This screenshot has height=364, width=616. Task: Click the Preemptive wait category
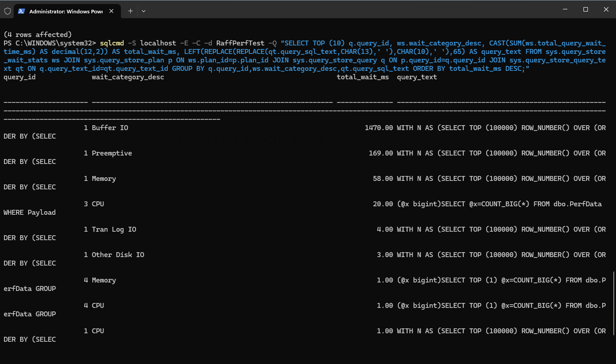(112, 153)
